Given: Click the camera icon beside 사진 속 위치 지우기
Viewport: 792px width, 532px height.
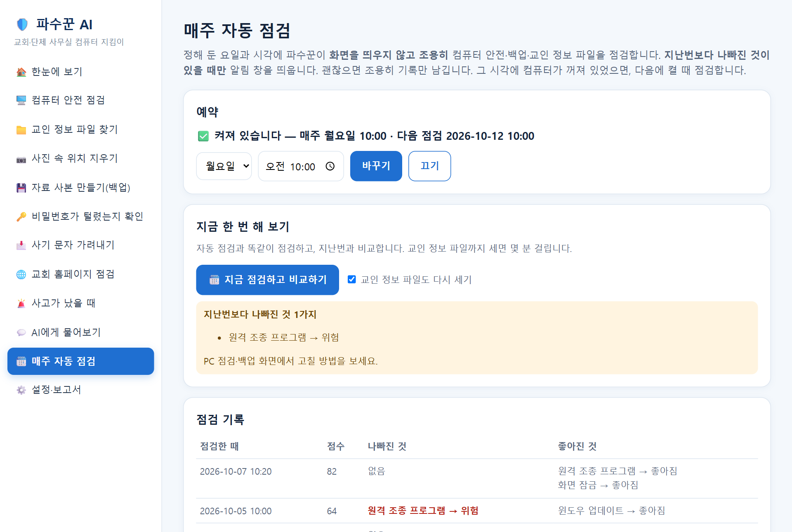Looking at the screenshot, I should click(x=21, y=159).
